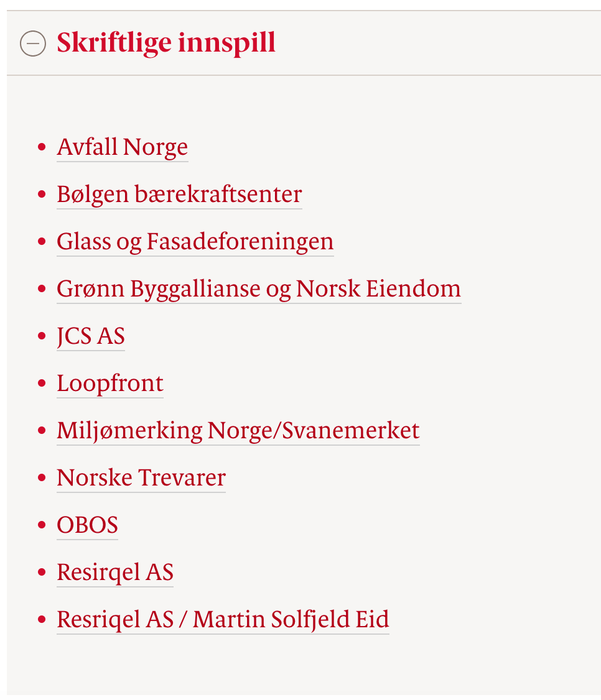Viewport: 601px width, 700px height.
Task: Open the Avfall Norge link
Action: (123, 147)
